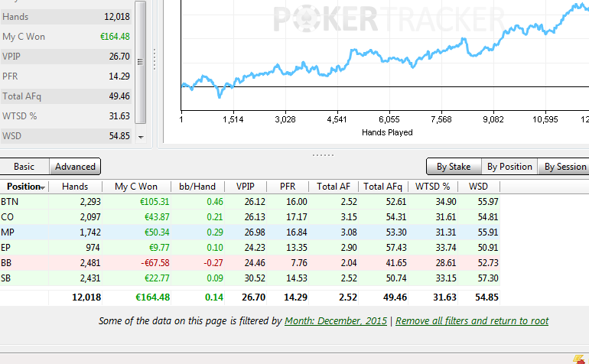Select the SB position row
Screen dimensions: 589x364
pos(250,278)
